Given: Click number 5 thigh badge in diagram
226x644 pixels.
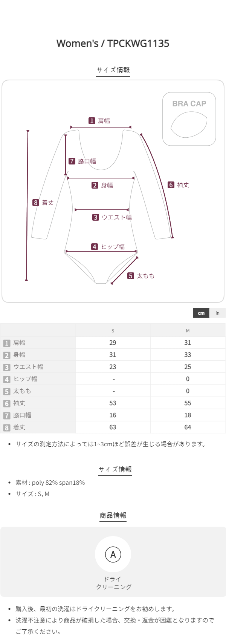Looking at the screenshot, I should (x=131, y=276).
